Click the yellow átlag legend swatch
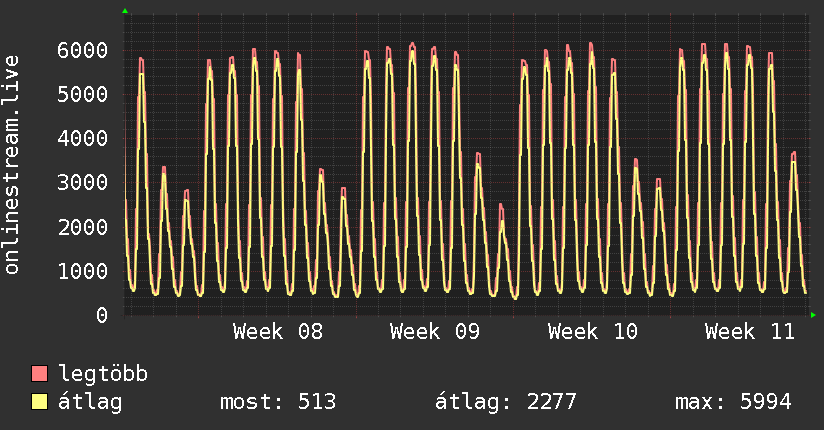The width and height of the screenshot is (824, 430). pos(39,402)
